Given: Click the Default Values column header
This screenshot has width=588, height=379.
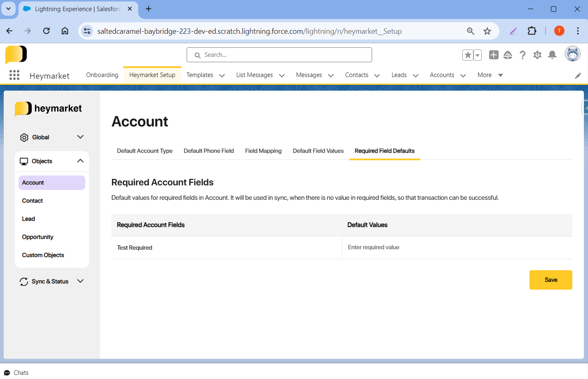Looking at the screenshot, I should click(368, 225).
